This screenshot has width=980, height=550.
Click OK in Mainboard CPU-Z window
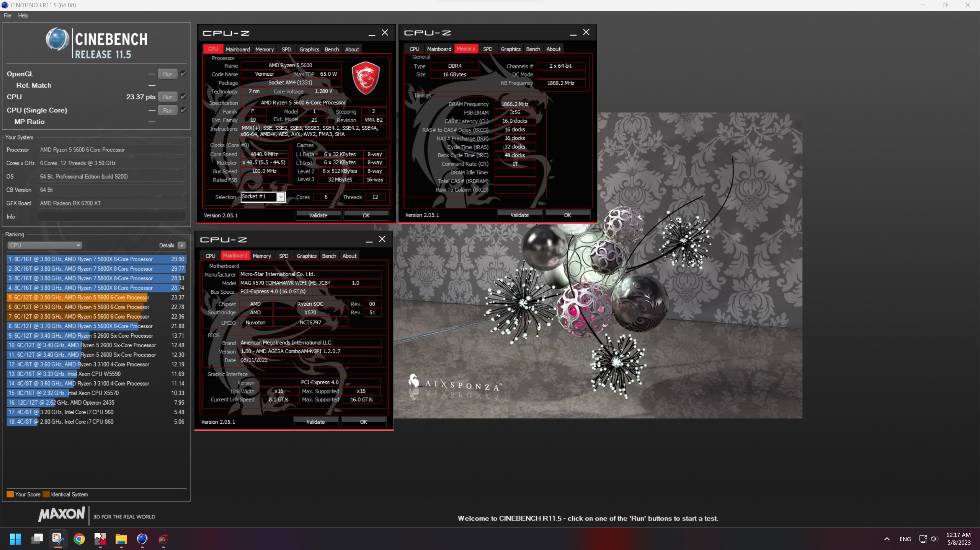[x=364, y=422]
